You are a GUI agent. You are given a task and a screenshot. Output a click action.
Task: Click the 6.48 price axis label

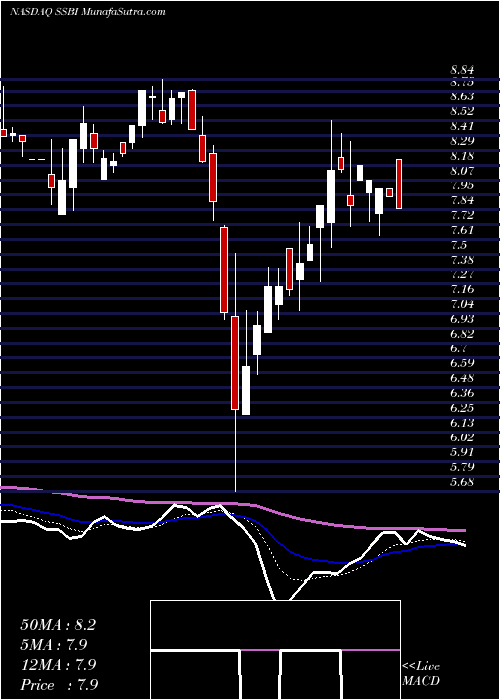coord(462,378)
